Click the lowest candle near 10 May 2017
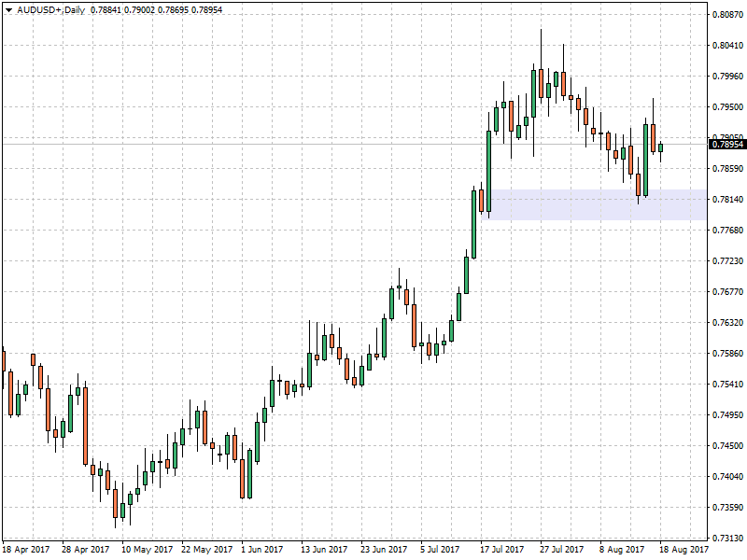The image size is (747, 560). 116,504
